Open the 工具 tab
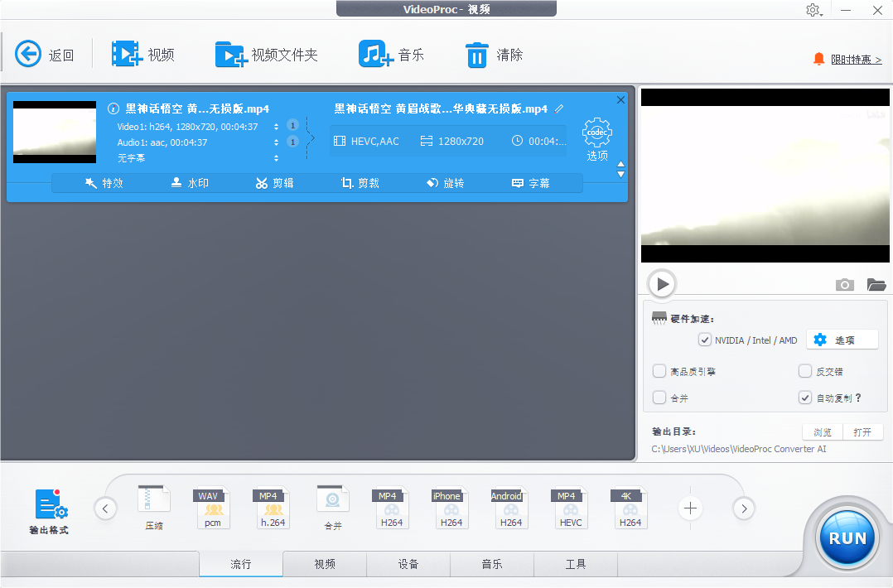The width and height of the screenshot is (893, 588). tap(574, 562)
